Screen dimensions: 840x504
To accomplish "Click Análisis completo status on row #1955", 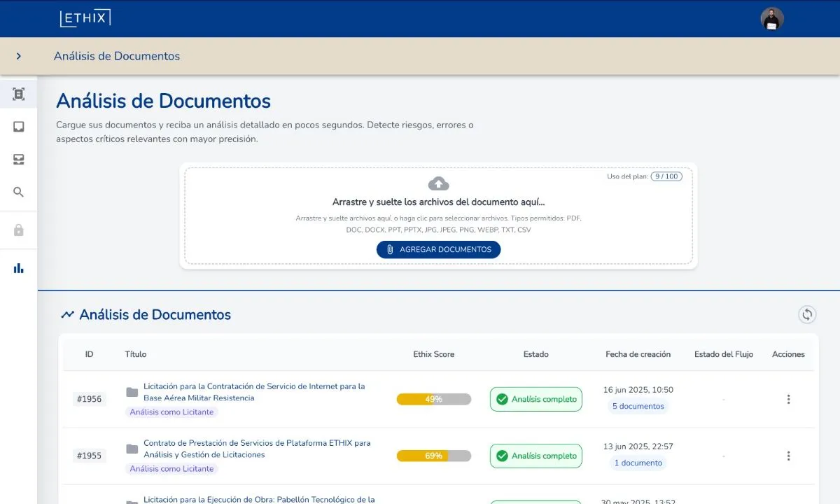I will click(536, 456).
